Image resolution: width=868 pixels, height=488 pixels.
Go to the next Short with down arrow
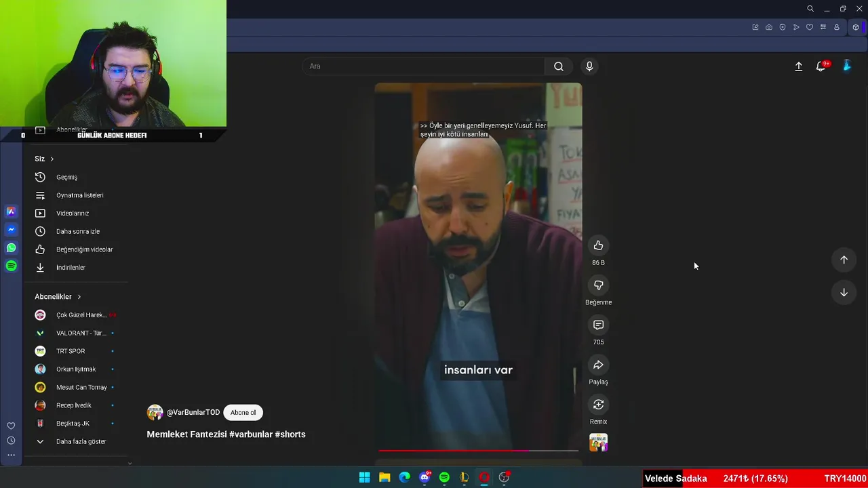coord(844,292)
